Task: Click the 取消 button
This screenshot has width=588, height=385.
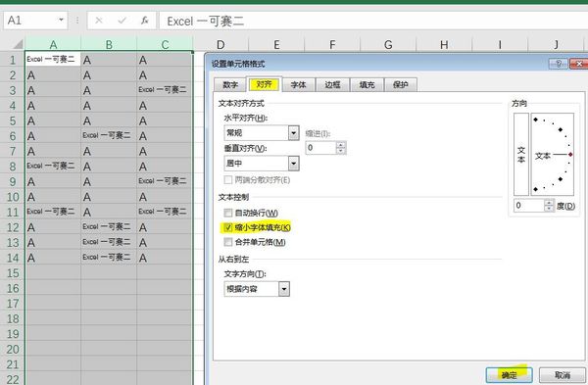Action: (563, 375)
